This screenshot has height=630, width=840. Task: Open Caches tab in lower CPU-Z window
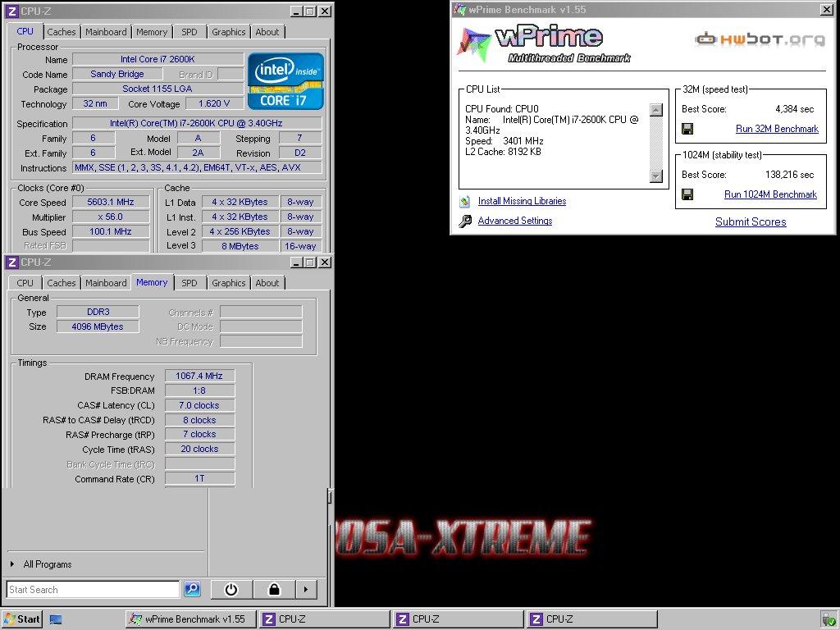tap(62, 283)
